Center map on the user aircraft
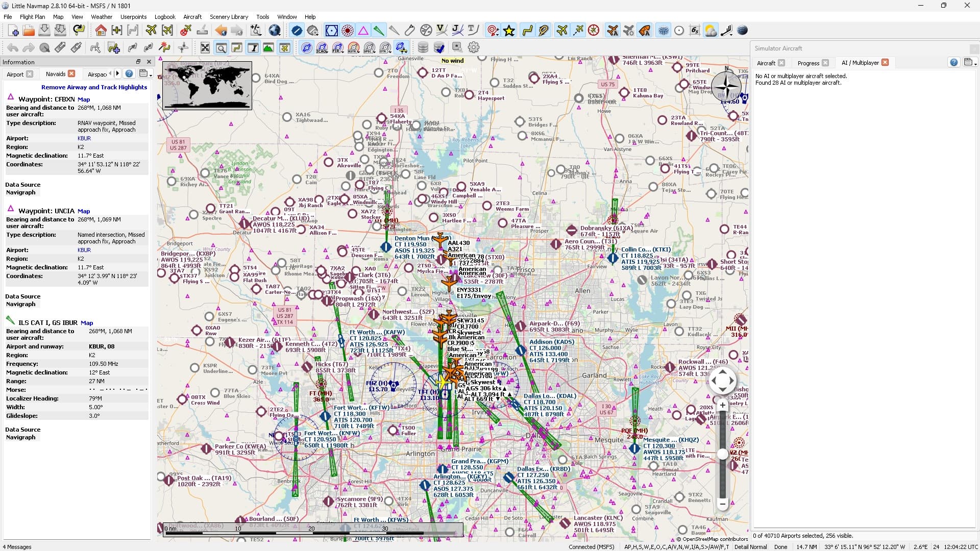Image resolution: width=980 pixels, height=551 pixels. point(151,31)
